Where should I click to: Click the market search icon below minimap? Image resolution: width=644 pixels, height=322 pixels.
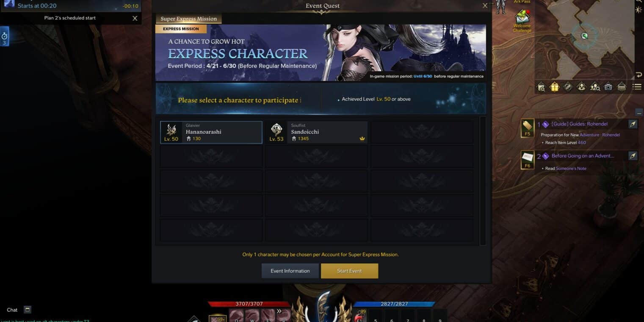coord(541,87)
